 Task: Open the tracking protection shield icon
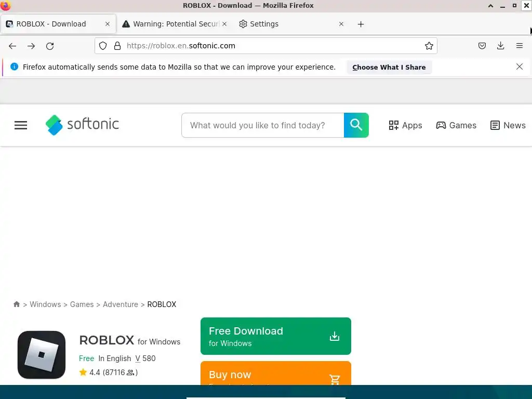click(103, 46)
